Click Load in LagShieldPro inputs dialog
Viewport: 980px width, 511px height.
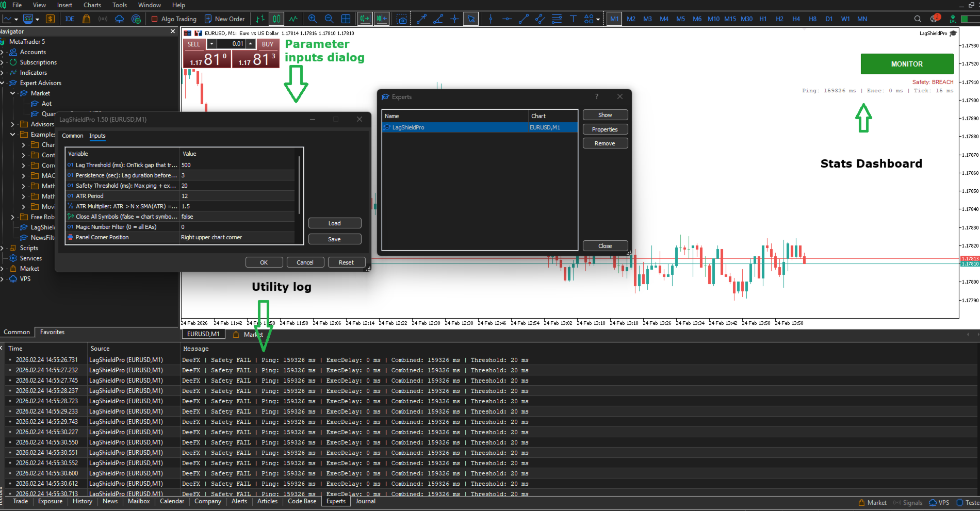(x=335, y=223)
